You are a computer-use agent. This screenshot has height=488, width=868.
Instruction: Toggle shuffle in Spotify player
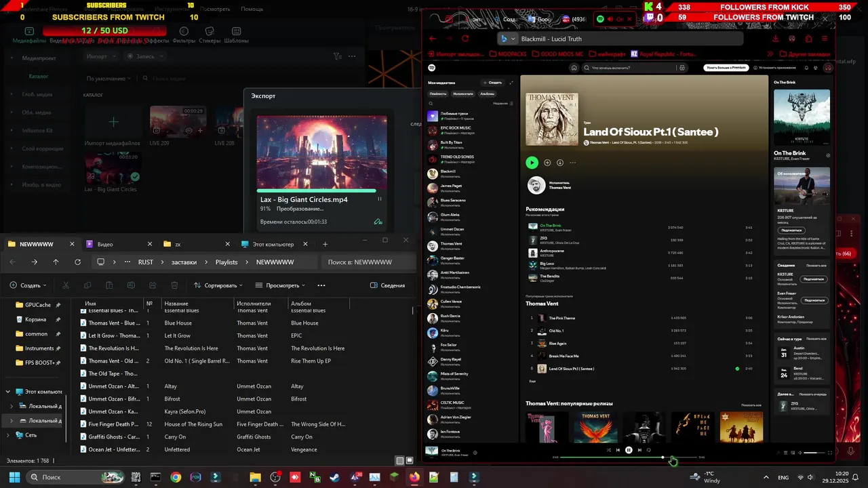[608, 450]
